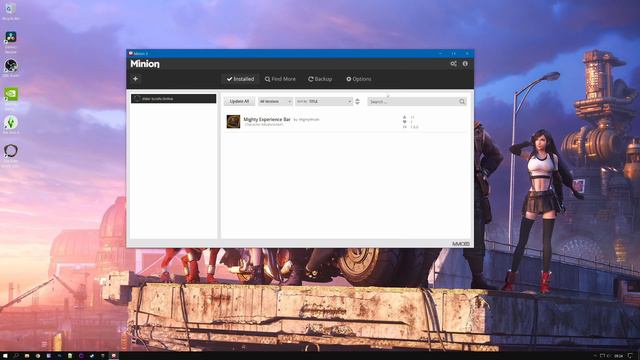
Task: Click the taskbar search icon
Action: tap(16, 356)
